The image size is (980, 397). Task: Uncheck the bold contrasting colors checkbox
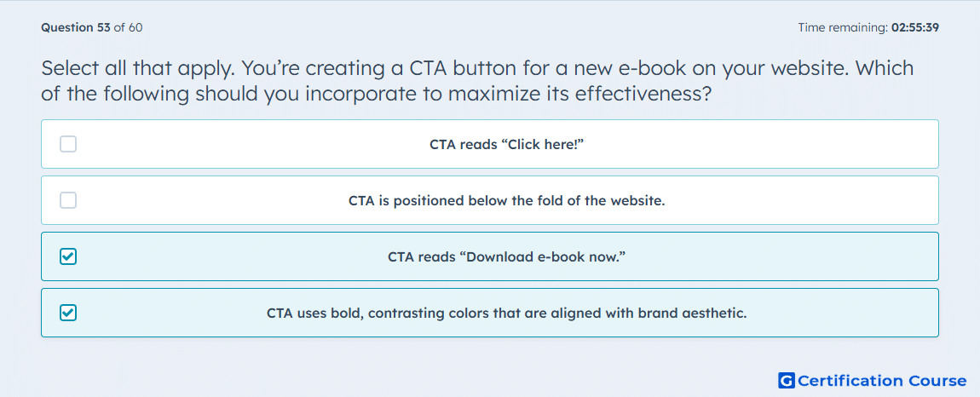tap(68, 313)
